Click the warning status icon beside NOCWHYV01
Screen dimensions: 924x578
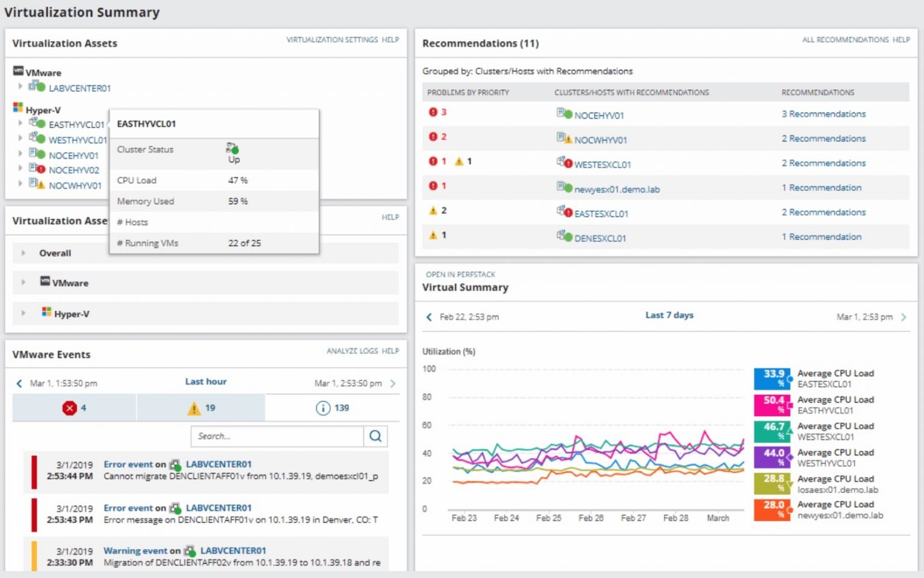pos(42,185)
